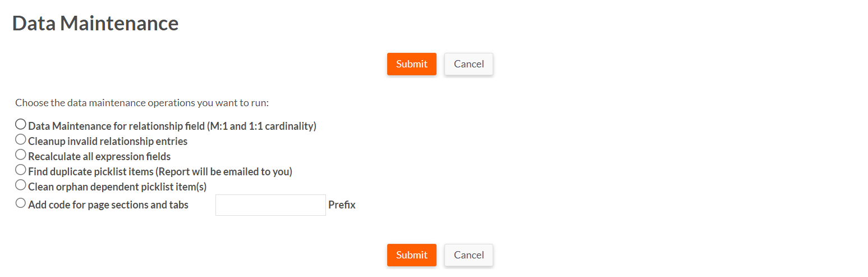
Task: Click the bottom Submit button
Action: [x=412, y=255]
